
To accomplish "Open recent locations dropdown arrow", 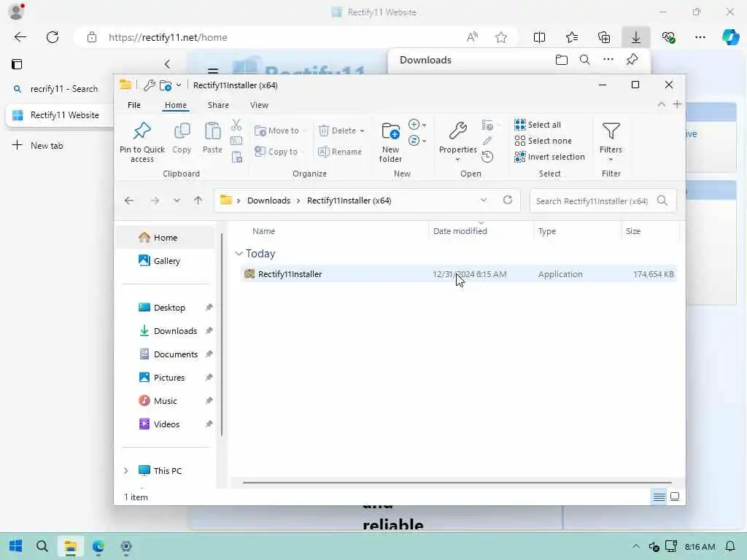I will click(x=177, y=201).
